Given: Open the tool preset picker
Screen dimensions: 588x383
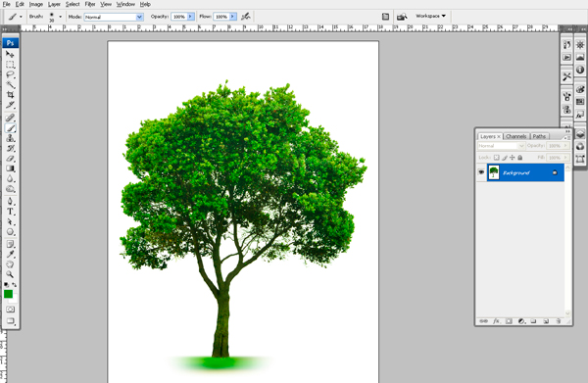Looking at the screenshot, I should [x=15, y=17].
